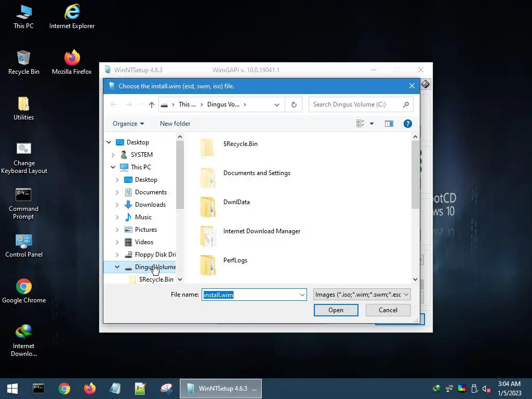Viewport: 532px width, 399px height.
Task: Open Internet Download Manager desktop shortcut
Action: (23, 341)
